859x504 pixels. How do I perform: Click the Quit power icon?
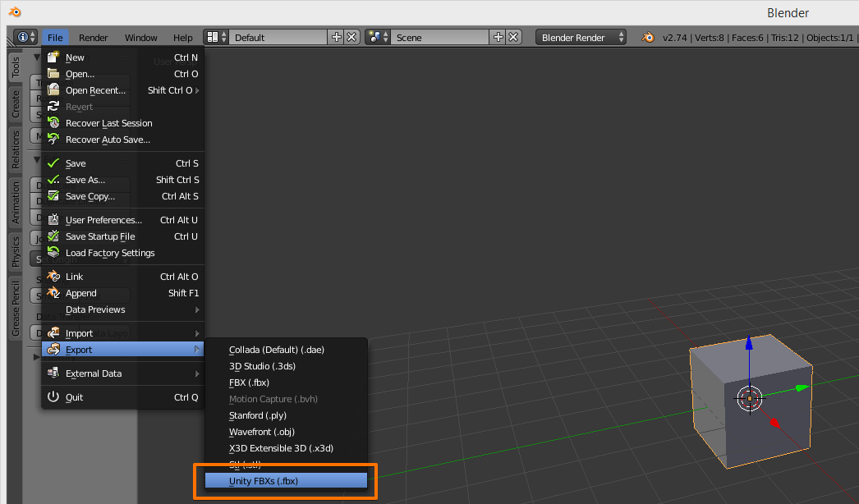click(x=53, y=396)
